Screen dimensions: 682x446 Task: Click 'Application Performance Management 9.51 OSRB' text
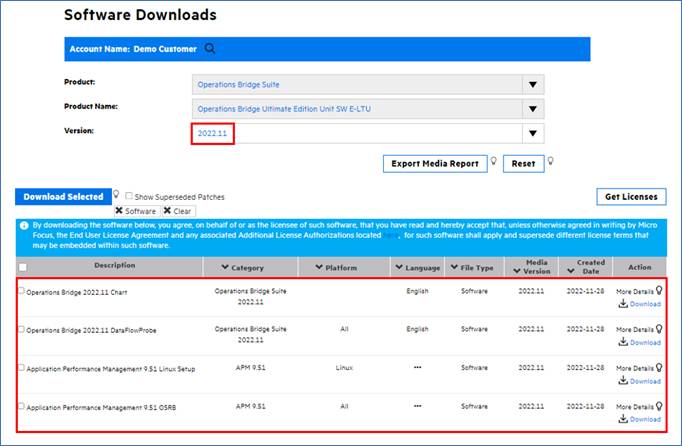[x=101, y=408]
